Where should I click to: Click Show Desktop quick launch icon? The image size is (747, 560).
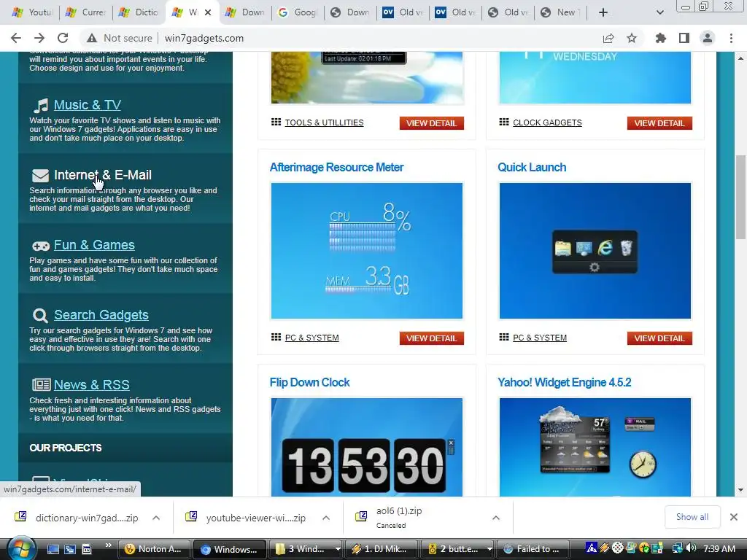click(x=53, y=549)
